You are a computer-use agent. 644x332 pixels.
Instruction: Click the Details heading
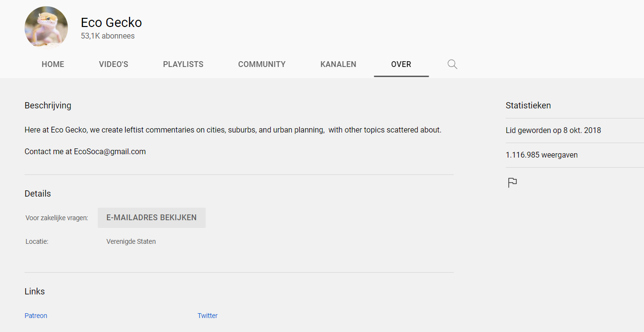38,194
